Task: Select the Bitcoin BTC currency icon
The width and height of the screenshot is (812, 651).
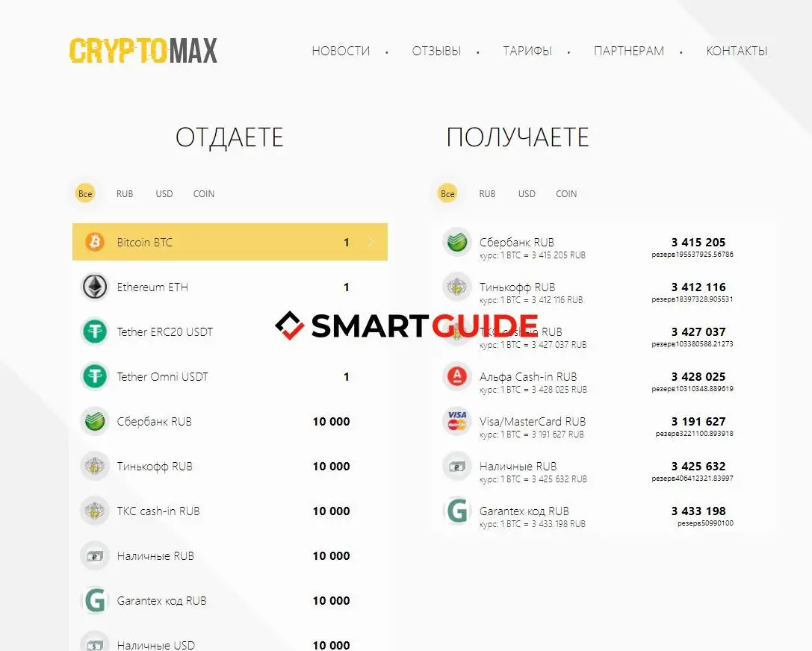Action: [94, 242]
